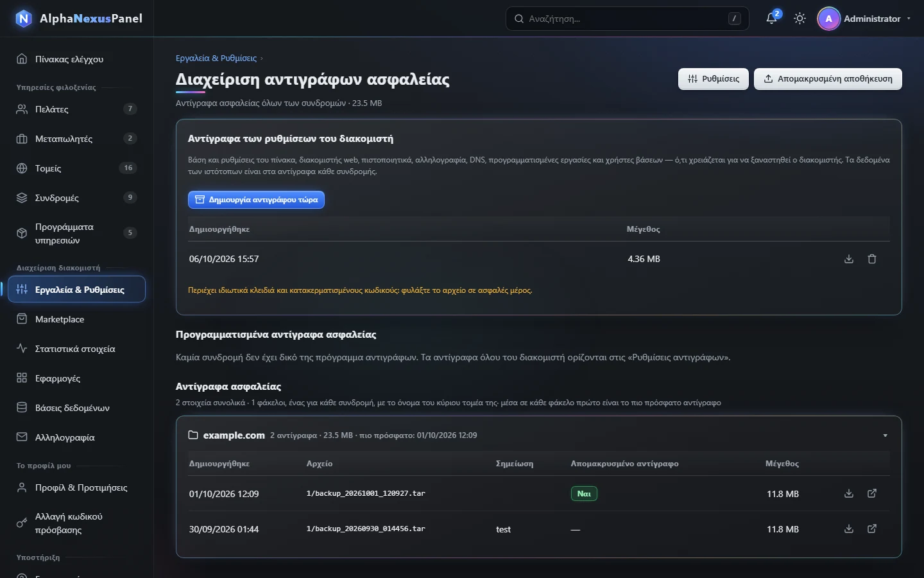Viewport: 924px width, 578px height.
Task: Open Προφίλ & Προτιμήσεις in sidebar
Action: click(77, 487)
